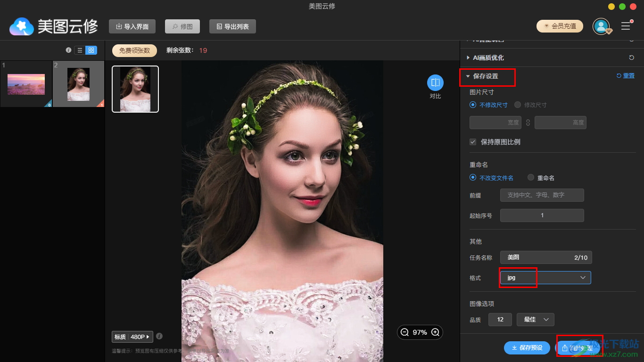Uncheck the 保持原图比例 checkbox
644x362 pixels.
(473, 142)
